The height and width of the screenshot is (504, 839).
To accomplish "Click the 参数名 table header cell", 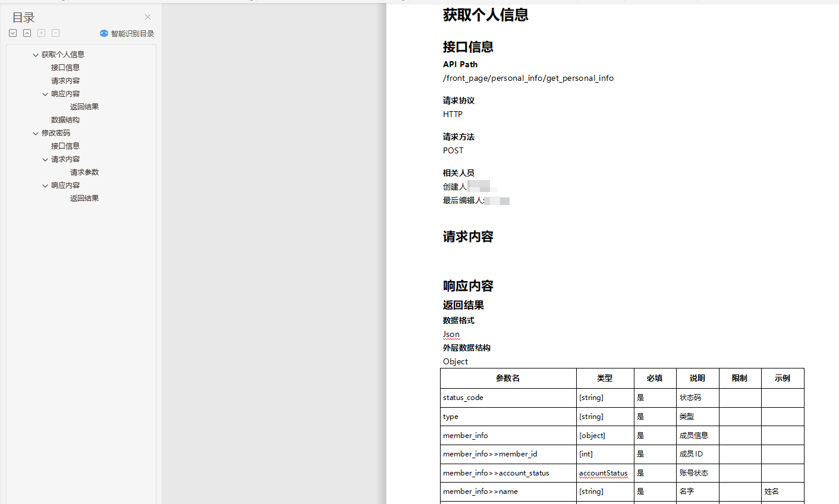I will pyautogui.click(x=508, y=379).
